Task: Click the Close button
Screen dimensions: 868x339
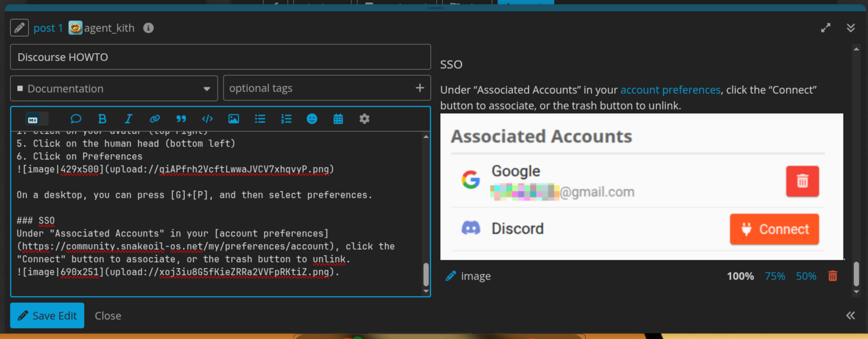Action: tap(108, 316)
